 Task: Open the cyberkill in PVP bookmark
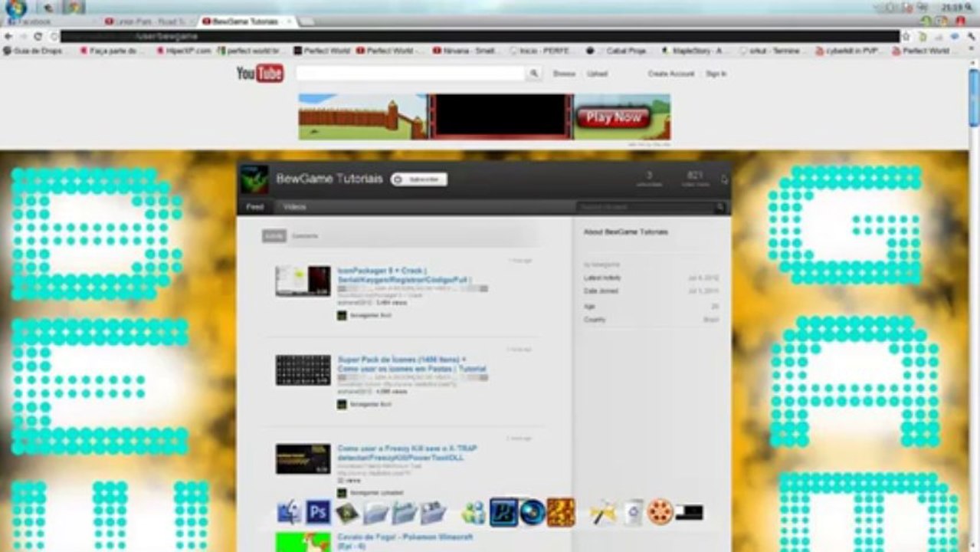pos(846,51)
